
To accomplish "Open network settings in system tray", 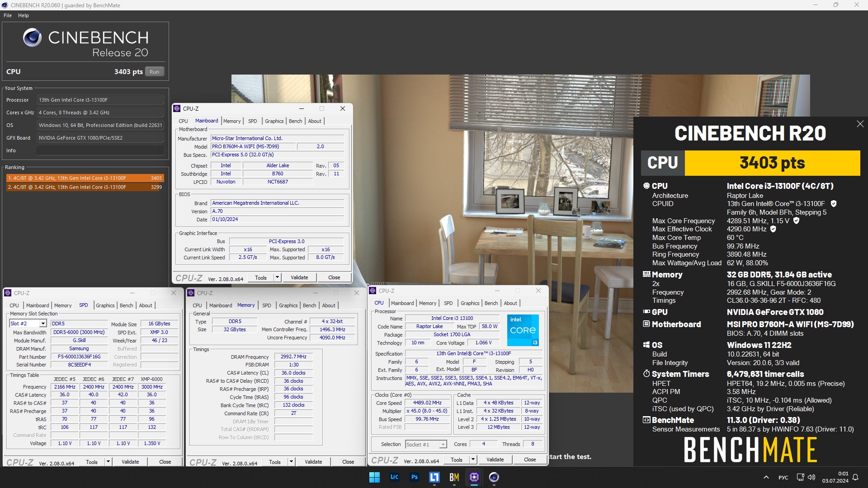I will 800,477.
